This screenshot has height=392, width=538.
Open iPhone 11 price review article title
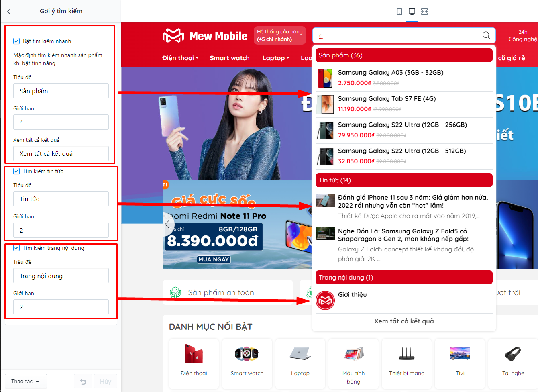(x=413, y=201)
